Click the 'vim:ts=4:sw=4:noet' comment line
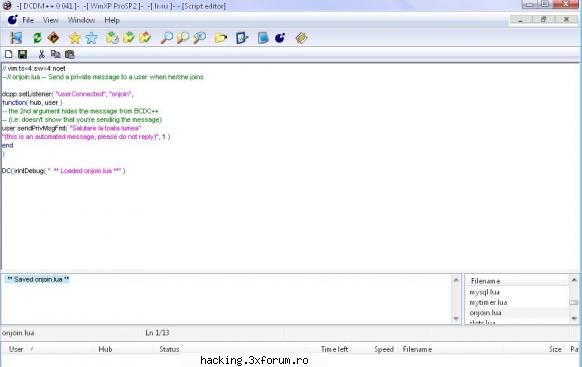Viewport: 582px width, 367px height. click(34, 69)
